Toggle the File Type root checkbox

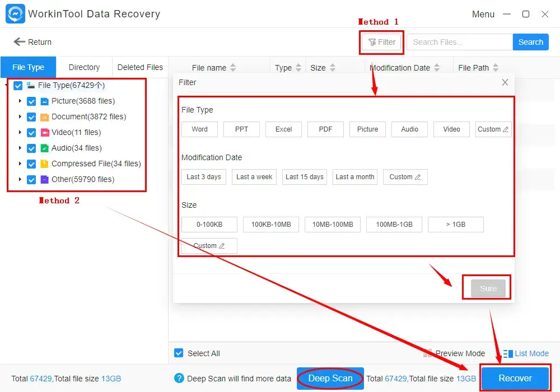tap(18, 86)
